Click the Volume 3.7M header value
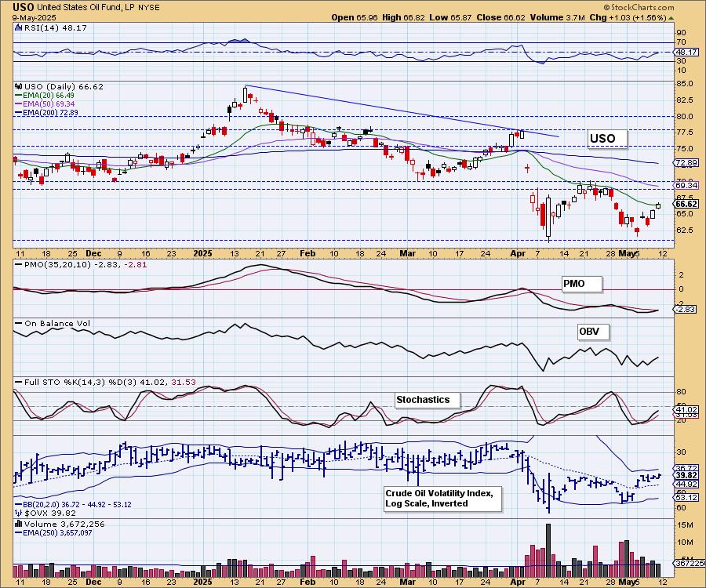 click(558, 17)
